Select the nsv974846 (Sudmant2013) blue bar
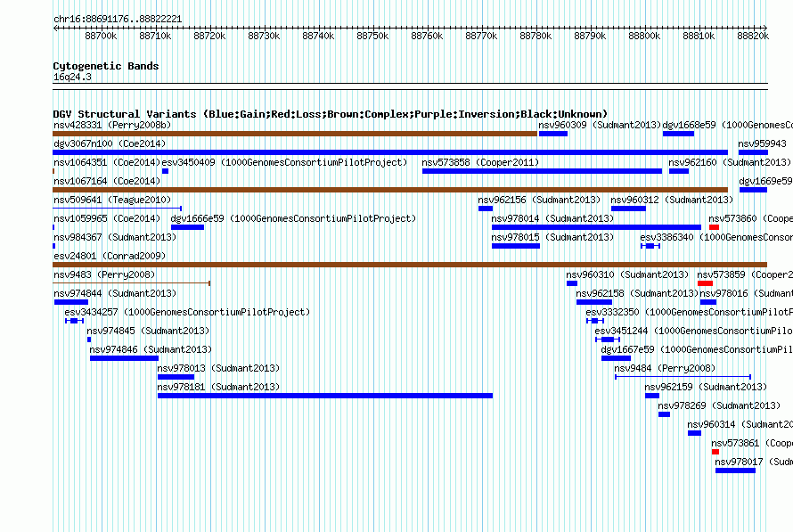The image size is (793, 532). pyautogui.click(x=125, y=358)
